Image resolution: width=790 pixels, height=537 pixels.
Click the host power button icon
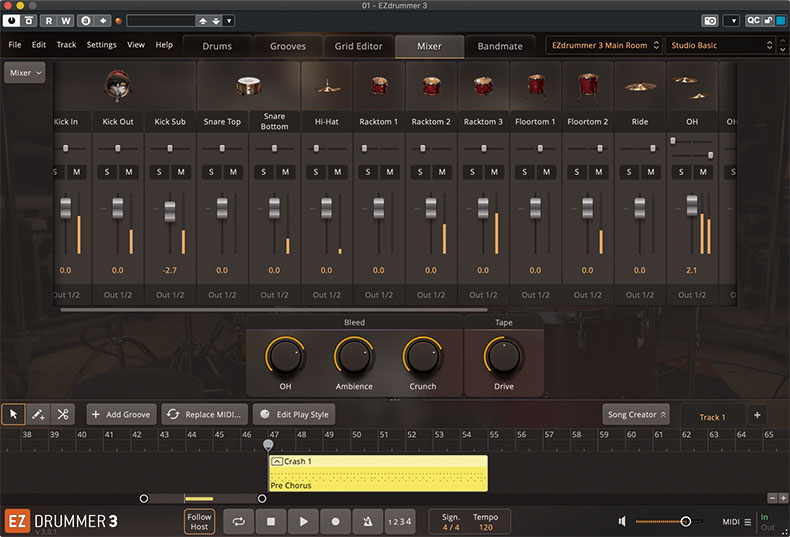click(11, 21)
